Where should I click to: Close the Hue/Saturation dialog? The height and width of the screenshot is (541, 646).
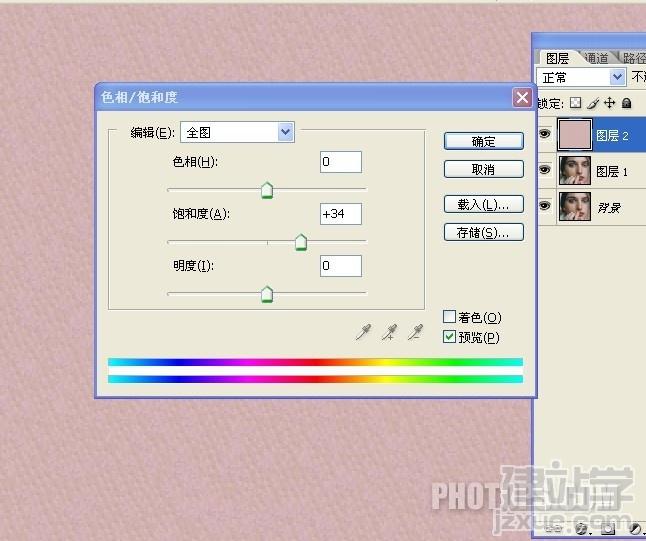(522, 98)
